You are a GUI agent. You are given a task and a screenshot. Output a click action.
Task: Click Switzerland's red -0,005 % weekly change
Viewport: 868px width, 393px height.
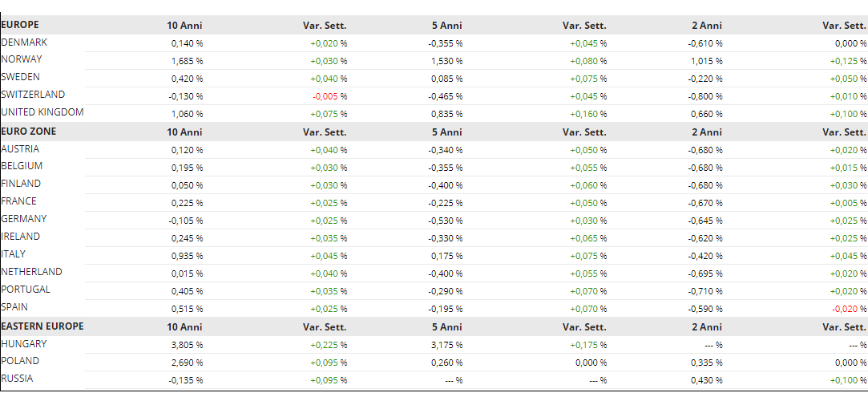point(330,96)
